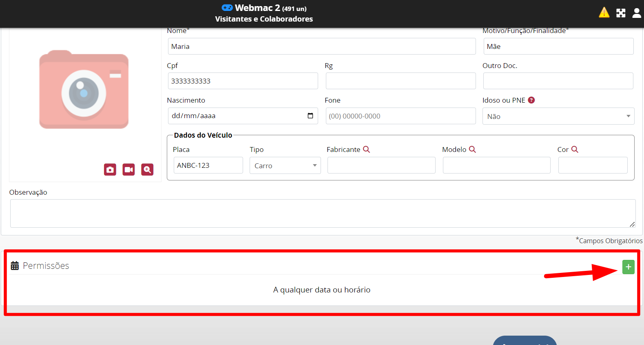Search Modelo with the magnifier icon
Image resolution: width=644 pixels, height=345 pixels.
pyautogui.click(x=472, y=149)
